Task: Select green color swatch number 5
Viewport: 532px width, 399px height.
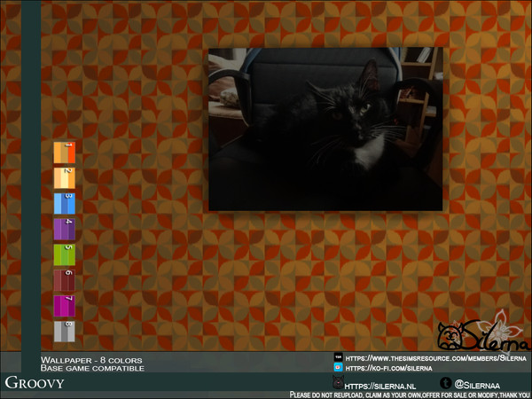Action: 64,254
